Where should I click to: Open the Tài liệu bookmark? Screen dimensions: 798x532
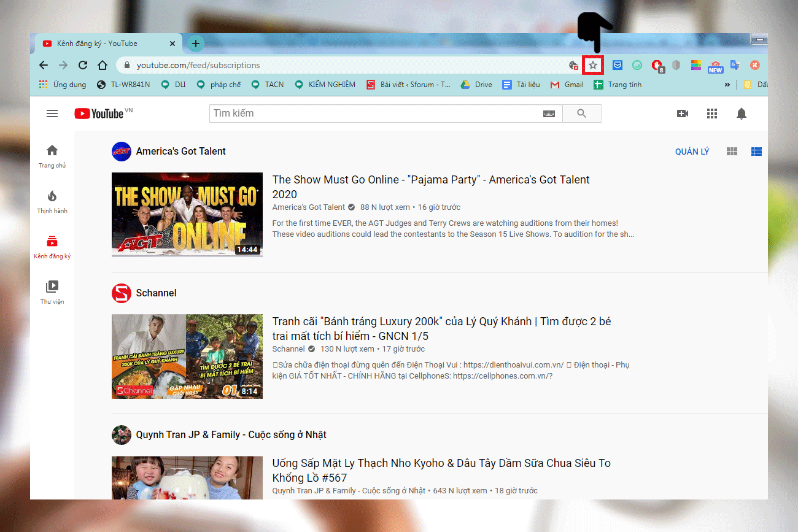[521, 85]
